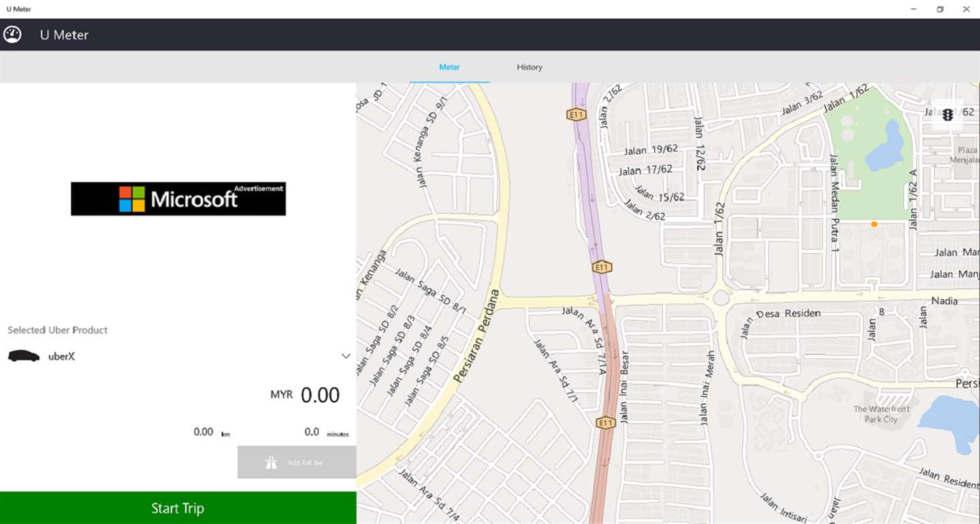Click the upper E11 highway shield marker
The image size is (980, 524).
[x=576, y=115]
